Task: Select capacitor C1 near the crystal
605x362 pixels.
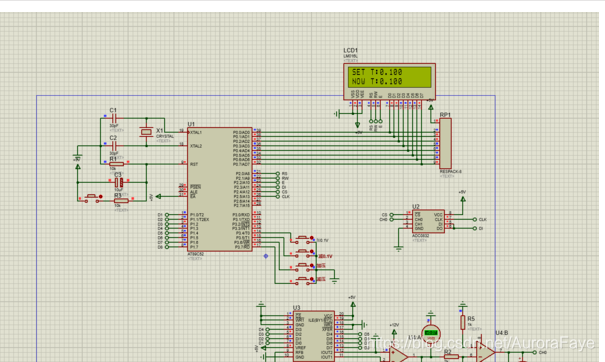Action: coord(114,119)
